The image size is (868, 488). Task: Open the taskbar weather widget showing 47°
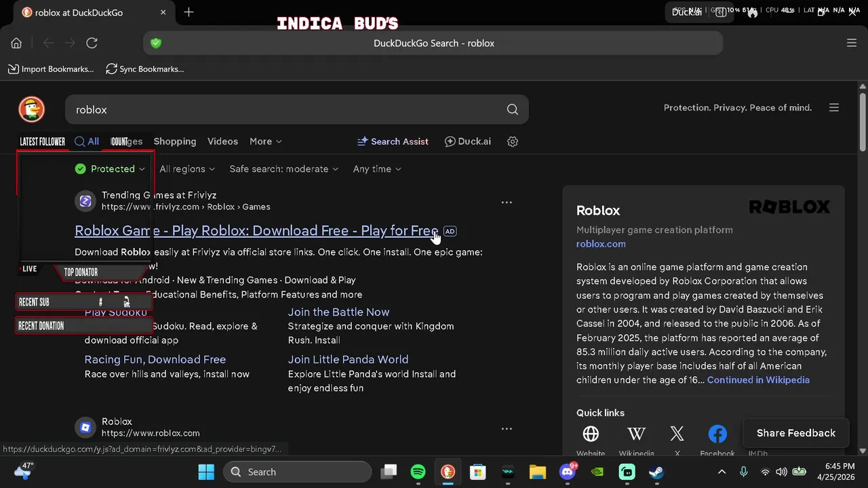coord(23,472)
